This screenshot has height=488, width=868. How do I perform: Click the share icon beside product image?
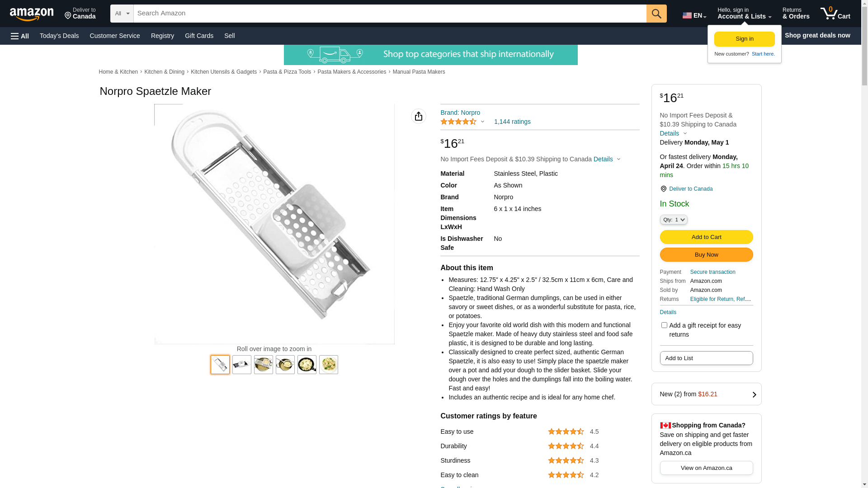[x=419, y=116]
